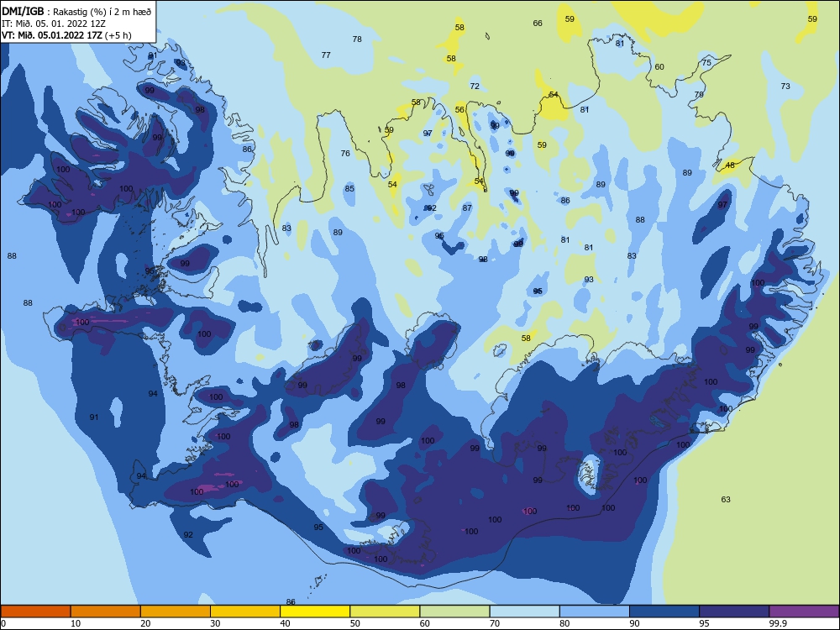
Task: Click the 'DMI/IGB' title text
Action: [23, 11]
